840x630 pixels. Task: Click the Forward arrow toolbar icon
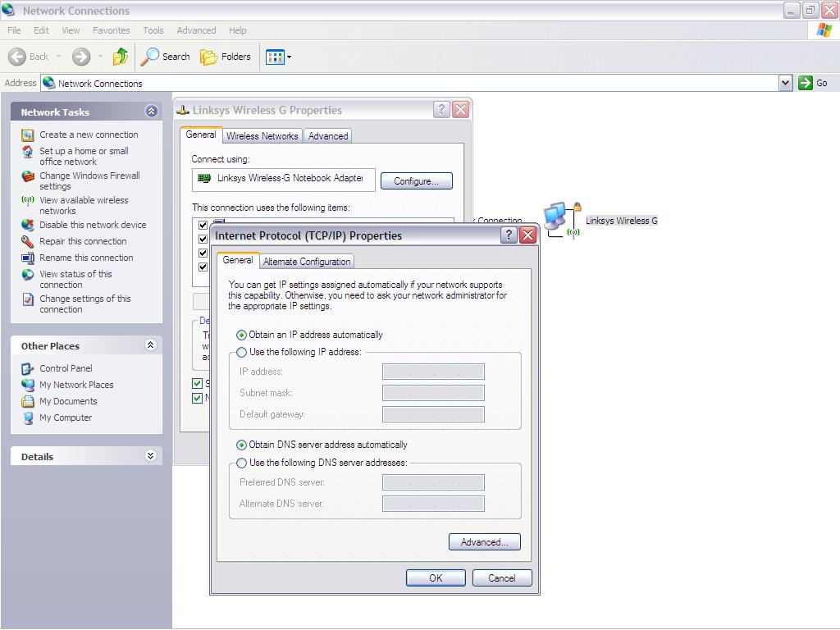point(81,57)
